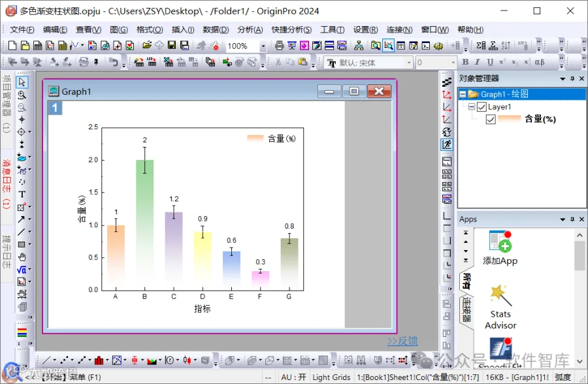Collapse the Graph1 tree node
The height and width of the screenshot is (384, 588).
pos(463,95)
